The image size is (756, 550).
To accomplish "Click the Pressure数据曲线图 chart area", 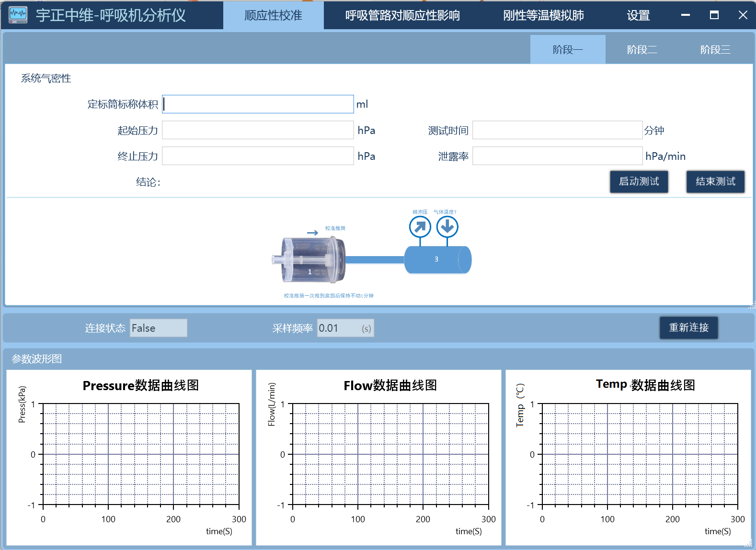I will point(141,454).
